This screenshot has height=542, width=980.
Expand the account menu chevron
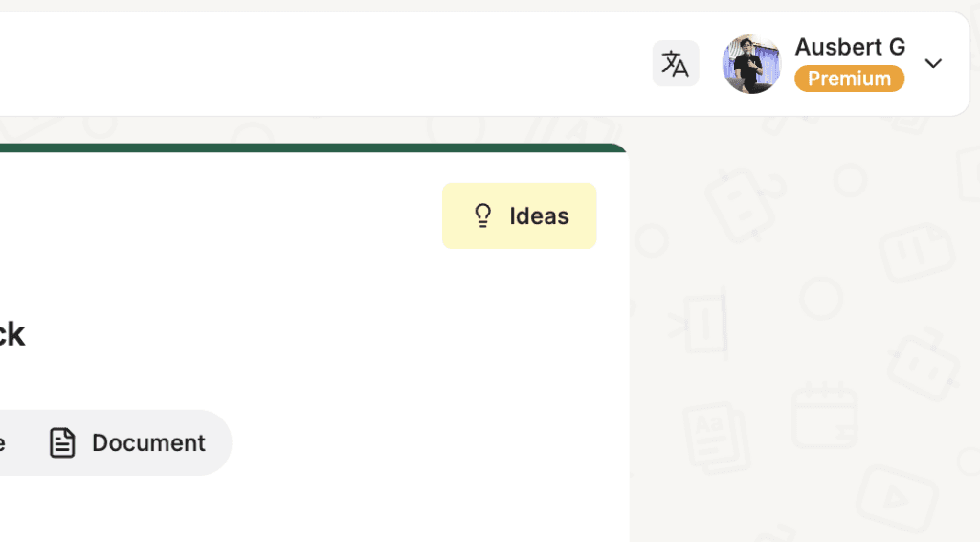point(933,64)
